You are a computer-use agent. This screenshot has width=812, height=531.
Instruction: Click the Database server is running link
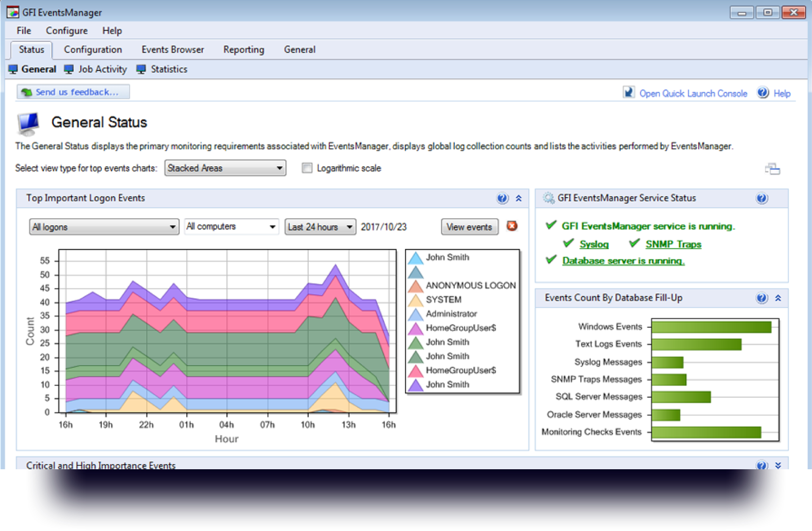[623, 261]
